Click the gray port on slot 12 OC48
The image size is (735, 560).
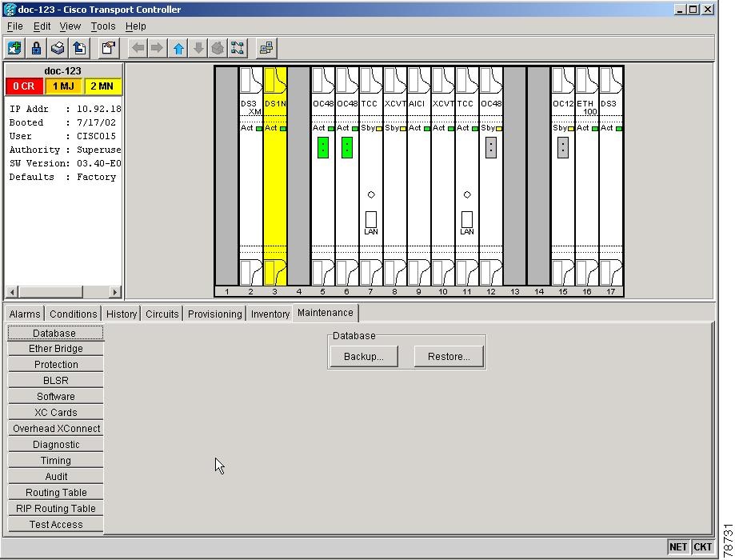click(x=491, y=148)
